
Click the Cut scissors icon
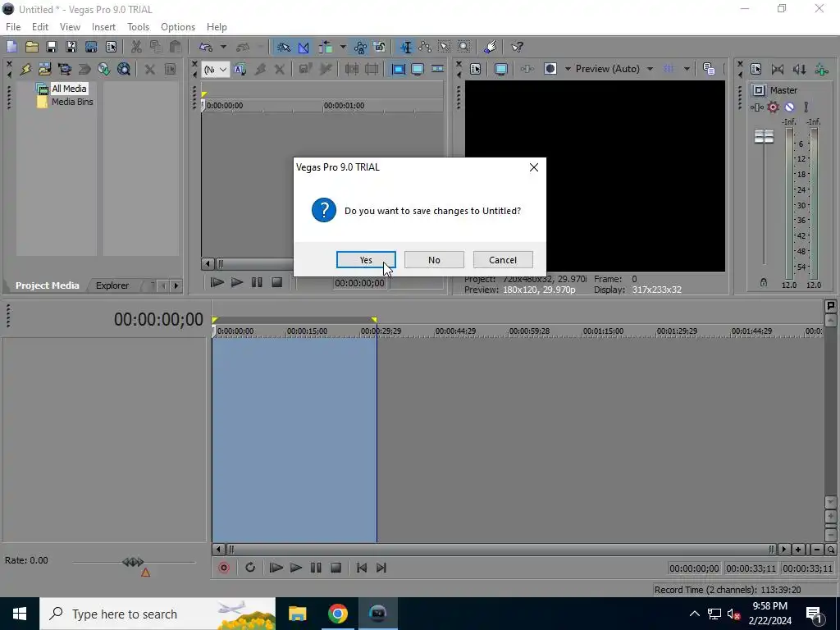136,47
